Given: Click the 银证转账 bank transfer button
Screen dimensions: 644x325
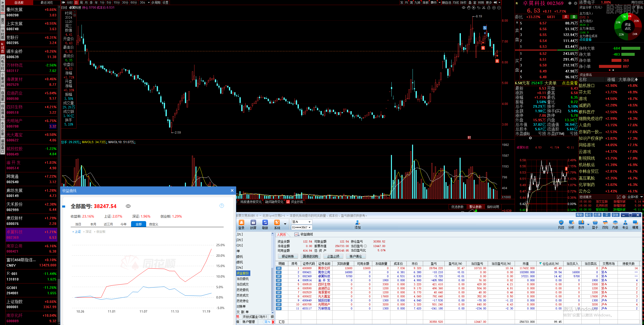Looking at the screenshot, I should tap(288, 256).
